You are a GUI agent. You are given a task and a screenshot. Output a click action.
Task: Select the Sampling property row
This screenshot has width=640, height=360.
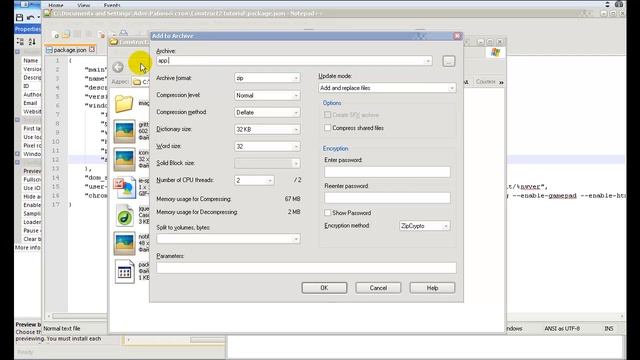coord(31,213)
